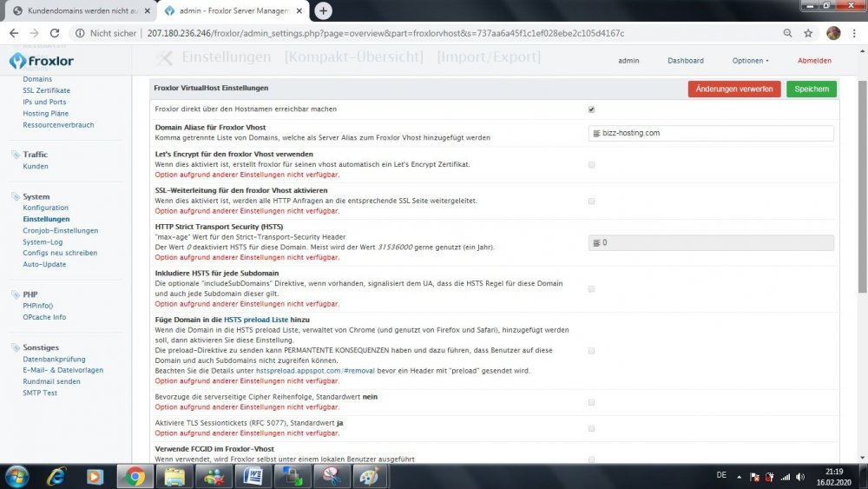Toggle Let's Encrypt for Froxlor vhost checkbox
Viewport: 868px width, 489px height.
591,164
